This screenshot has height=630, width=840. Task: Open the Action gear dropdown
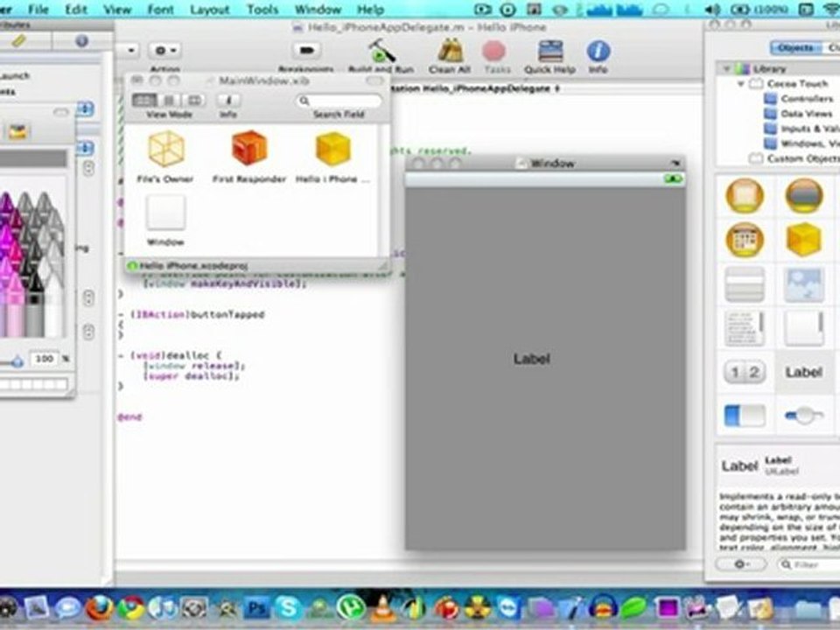click(x=165, y=51)
